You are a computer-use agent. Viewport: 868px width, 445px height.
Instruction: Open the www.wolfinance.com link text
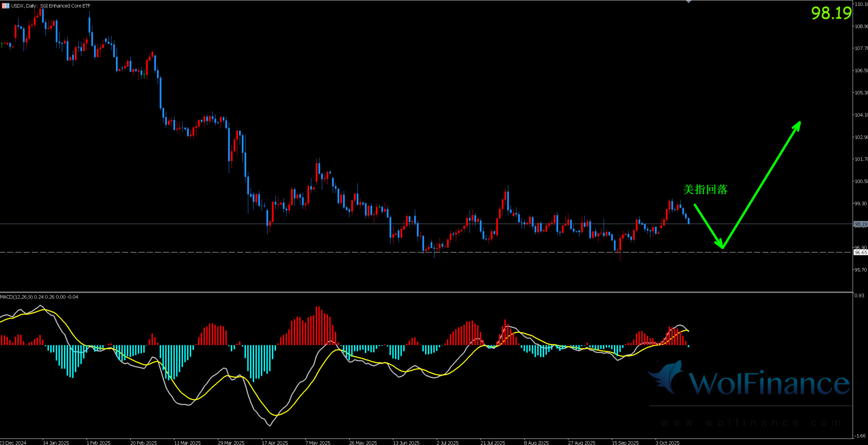[751, 423]
